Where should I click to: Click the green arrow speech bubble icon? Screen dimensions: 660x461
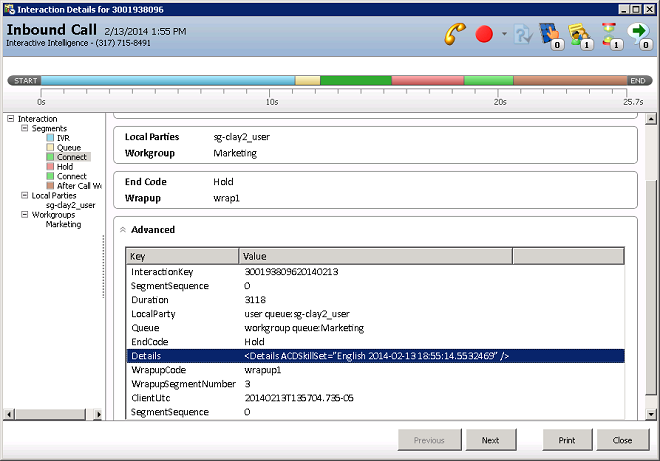point(639,34)
